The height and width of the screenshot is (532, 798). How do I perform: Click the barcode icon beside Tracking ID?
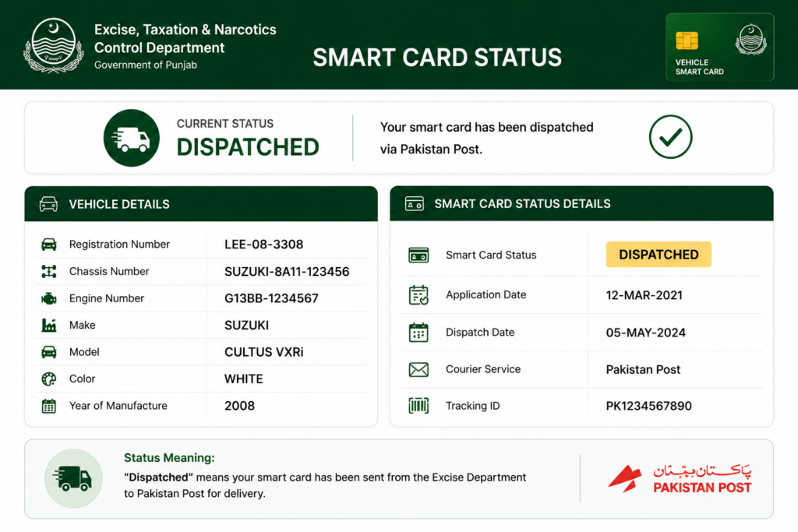tap(418, 405)
